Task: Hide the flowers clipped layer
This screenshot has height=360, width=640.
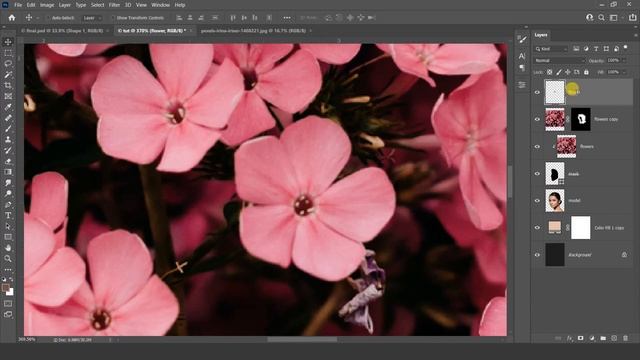Action: [x=537, y=147]
